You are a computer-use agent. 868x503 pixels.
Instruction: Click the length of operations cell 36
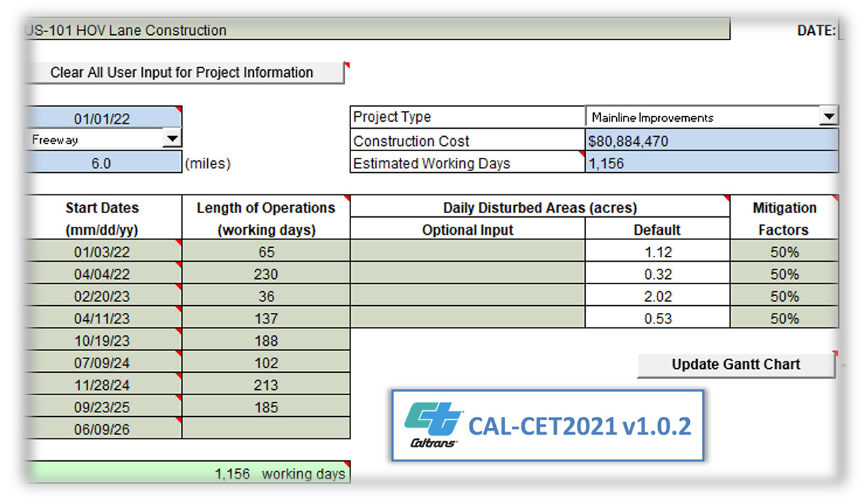[266, 296]
